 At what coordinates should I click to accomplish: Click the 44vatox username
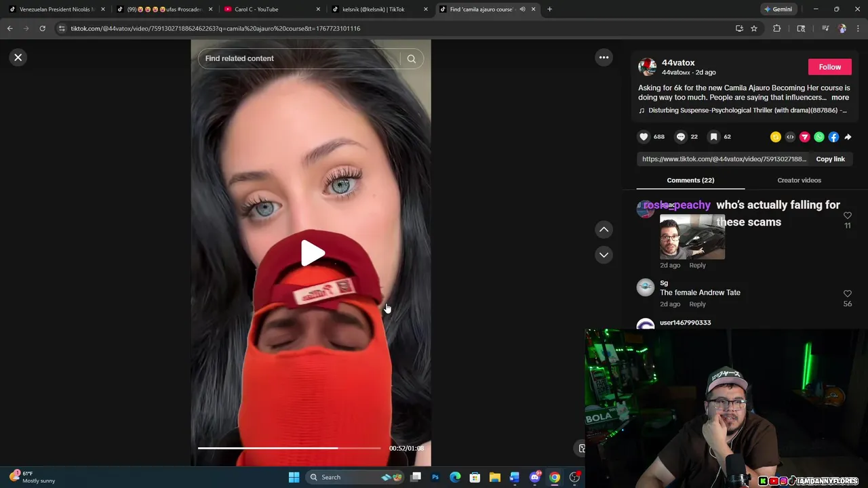(678, 62)
